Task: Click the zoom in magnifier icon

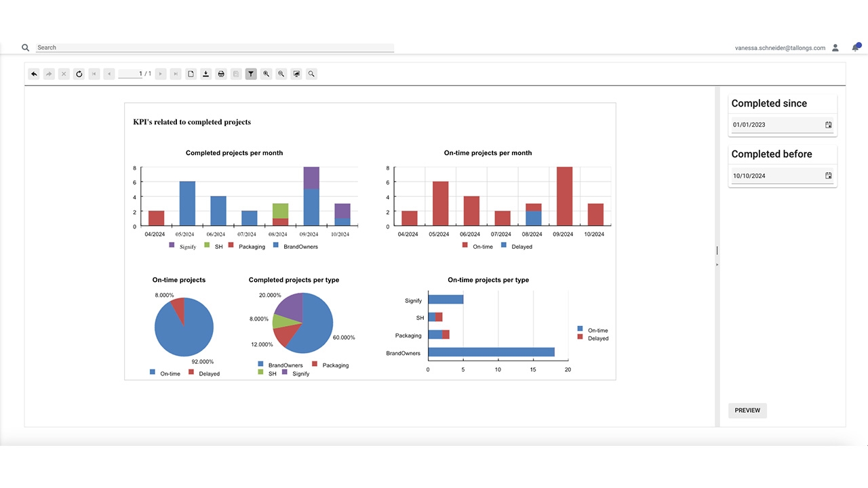Action: click(x=267, y=74)
